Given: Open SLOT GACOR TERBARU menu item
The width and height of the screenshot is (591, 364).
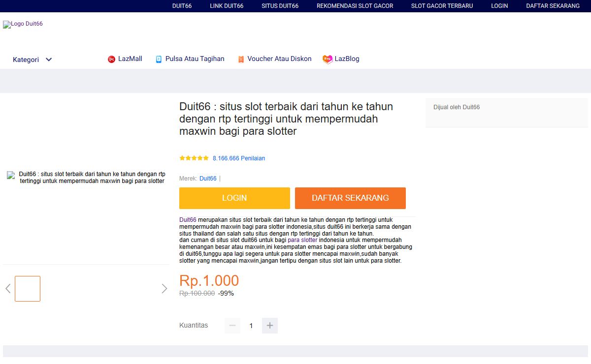Looking at the screenshot, I should (x=442, y=6).
